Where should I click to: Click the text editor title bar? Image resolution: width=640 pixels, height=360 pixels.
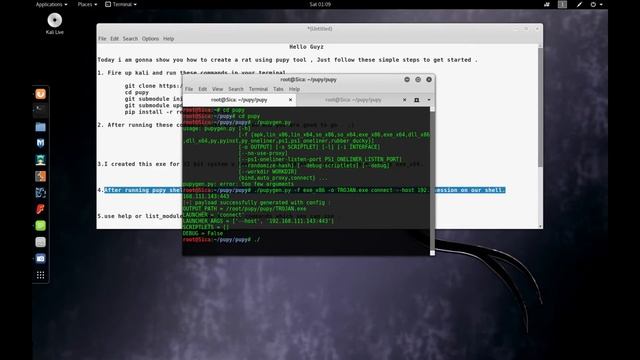pyautogui.click(x=320, y=29)
